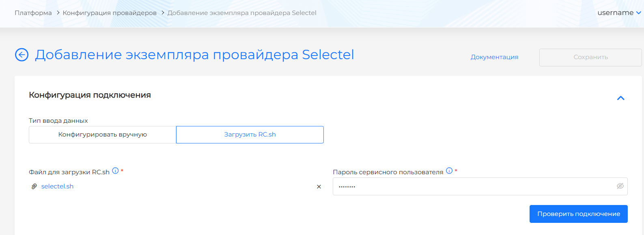644x235 pixels.
Task: Click "Проверить подключение" button
Action: coord(578,214)
